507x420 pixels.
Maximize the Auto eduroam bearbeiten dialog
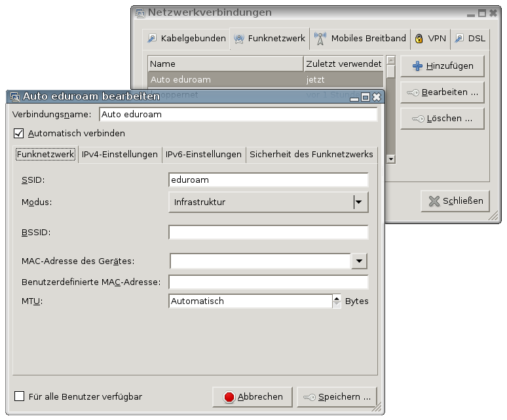[366, 97]
